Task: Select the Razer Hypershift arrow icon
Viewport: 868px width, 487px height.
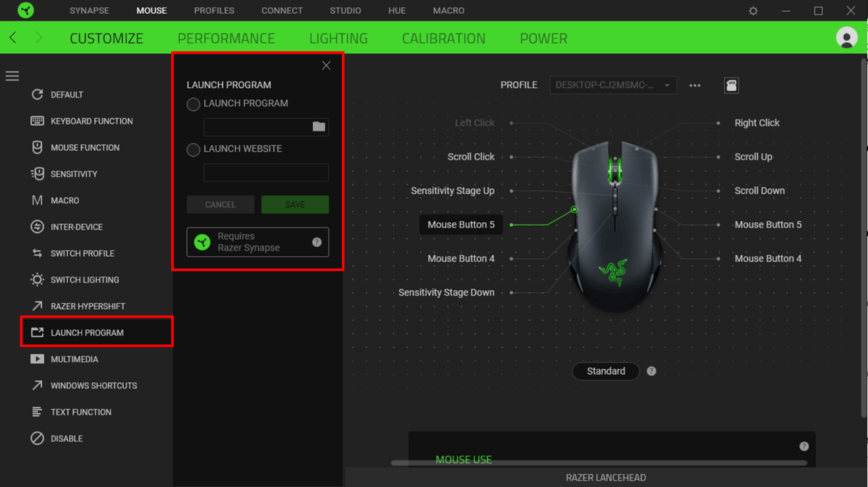Action: tap(37, 306)
